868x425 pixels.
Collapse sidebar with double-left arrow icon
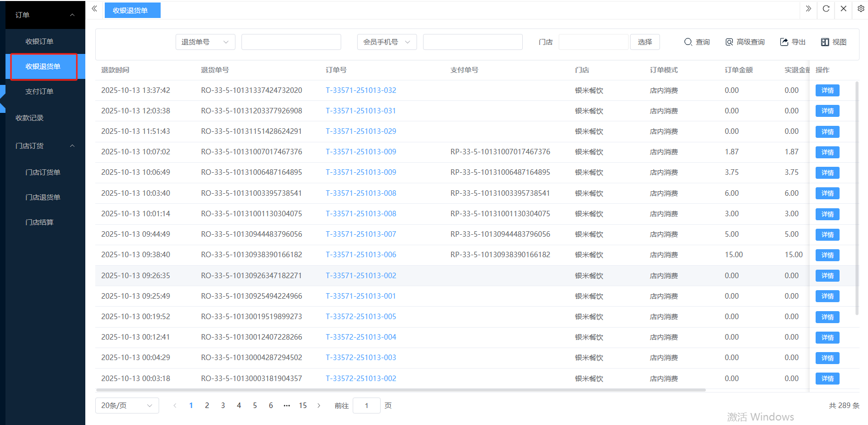(94, 9)
